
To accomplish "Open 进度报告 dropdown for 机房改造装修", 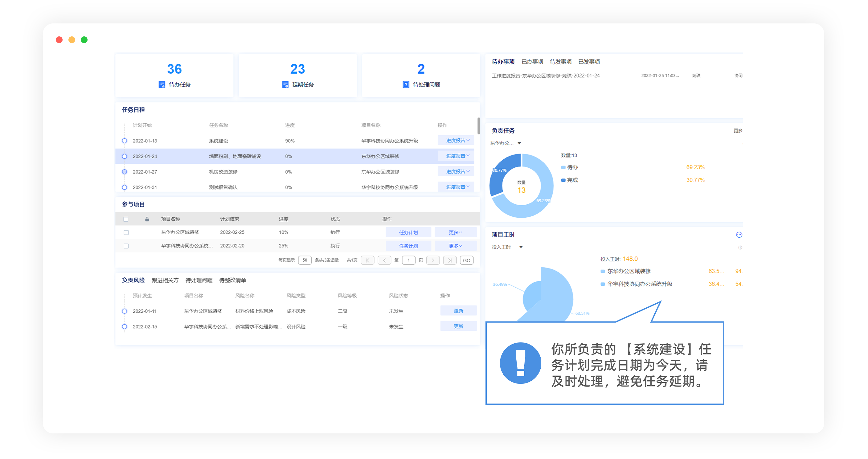I will point(456,171).
